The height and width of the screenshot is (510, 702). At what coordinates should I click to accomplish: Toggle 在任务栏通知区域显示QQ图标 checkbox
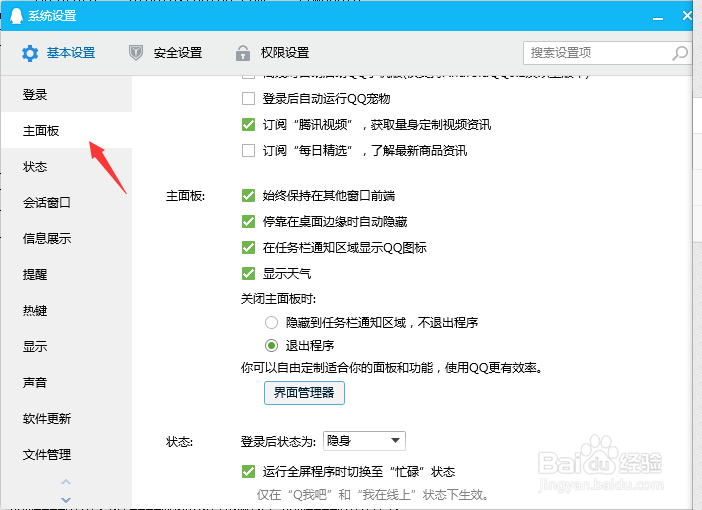(x=248, y=248)
